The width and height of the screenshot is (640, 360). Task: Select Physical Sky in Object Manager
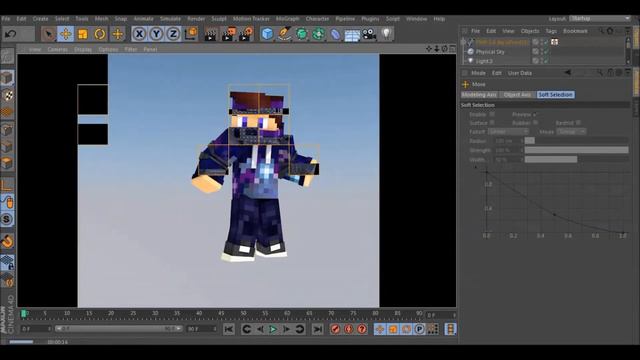pyautogui.click(x=490, y=52)
